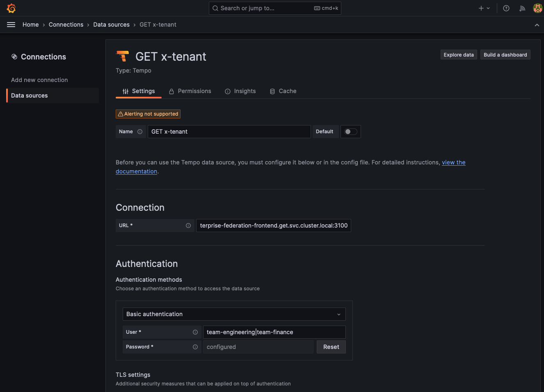Open the view the documentation link
The height and width of the screenshot is (392, 544).
[453, 162]
